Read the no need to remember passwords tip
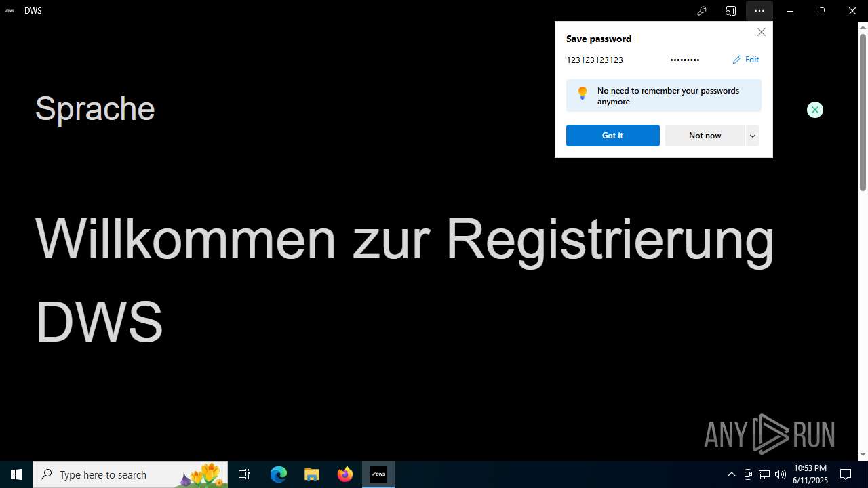868x488 pixels. pos(668,96)
